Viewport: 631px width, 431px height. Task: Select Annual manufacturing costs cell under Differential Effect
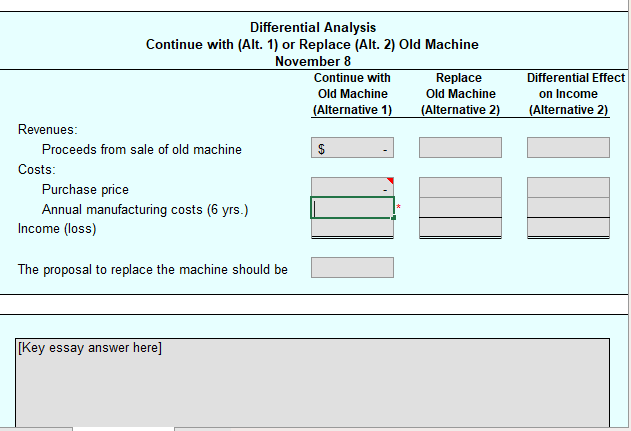click(568, 207)
